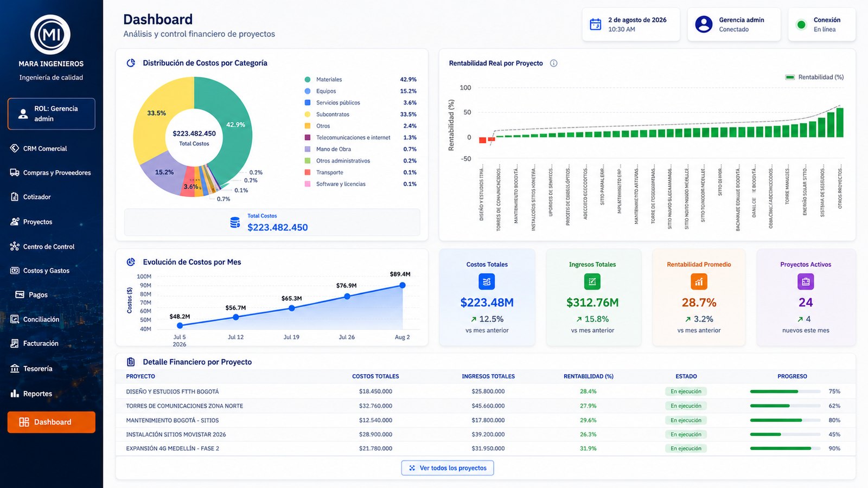Toggle the Subcontratos legend item
868x488 pixels.
(x=360, y=114)
